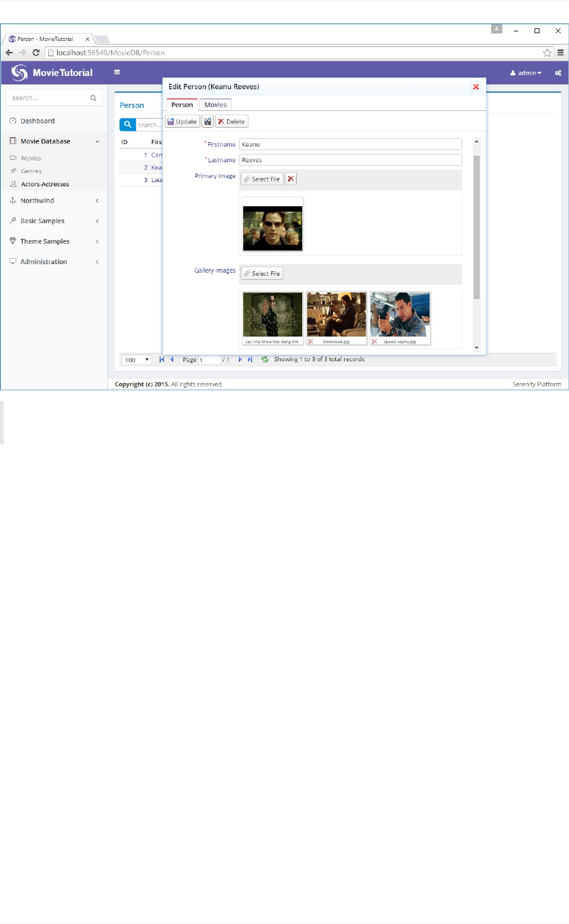569x924 pixels.
Task: Delete download.jpg with red X
Action: (x=311, y=341)
